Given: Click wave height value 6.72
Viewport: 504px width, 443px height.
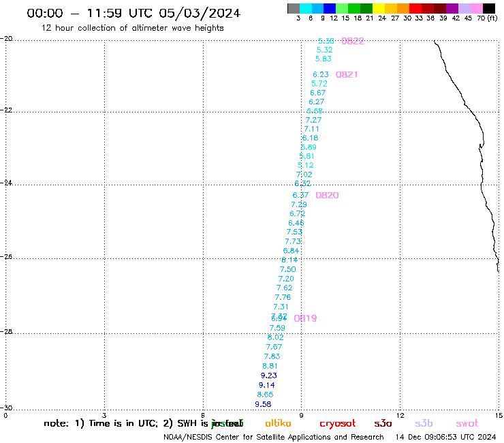Looking at the screenshot, I should pos(298,213).
